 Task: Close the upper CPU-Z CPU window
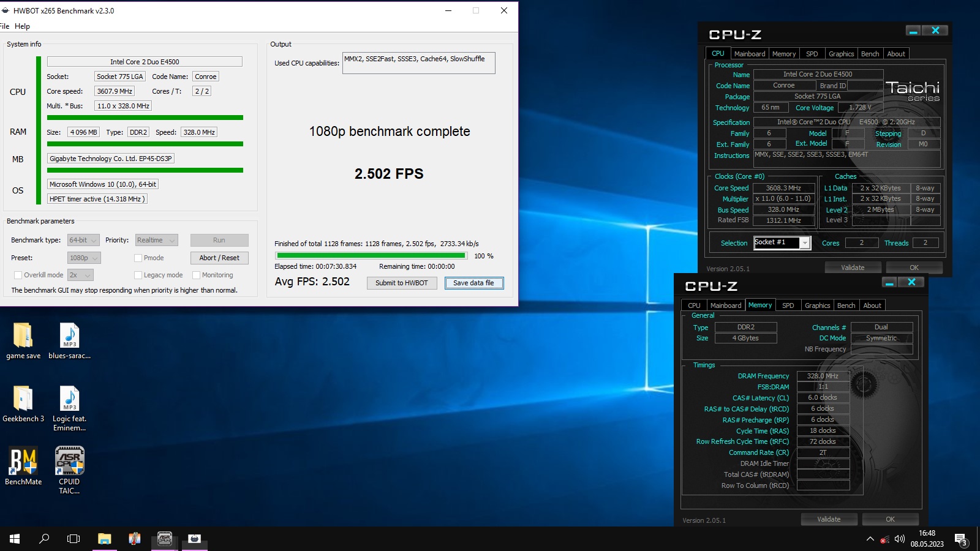(935, 31)
